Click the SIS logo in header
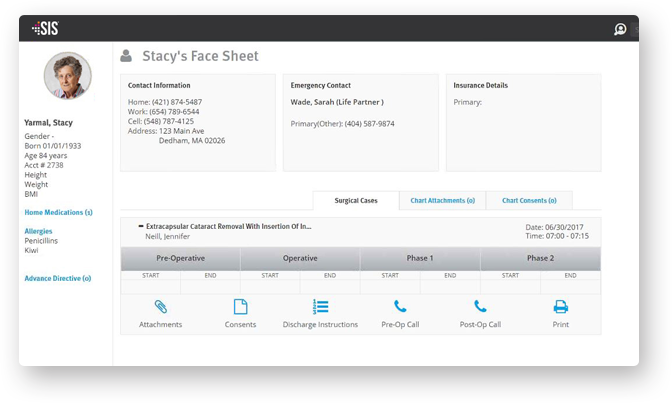Screen dimensions: 672x403 click(45, 28)
